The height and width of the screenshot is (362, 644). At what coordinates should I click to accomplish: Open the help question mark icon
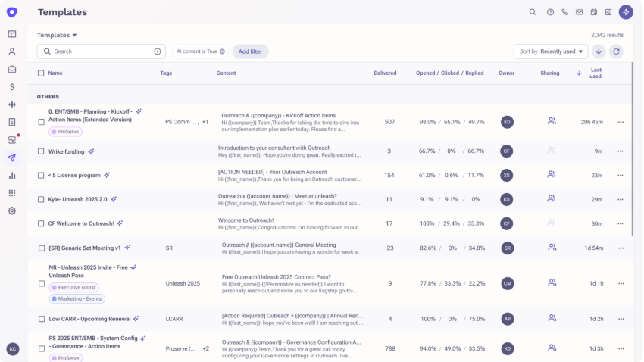(550, 12)
